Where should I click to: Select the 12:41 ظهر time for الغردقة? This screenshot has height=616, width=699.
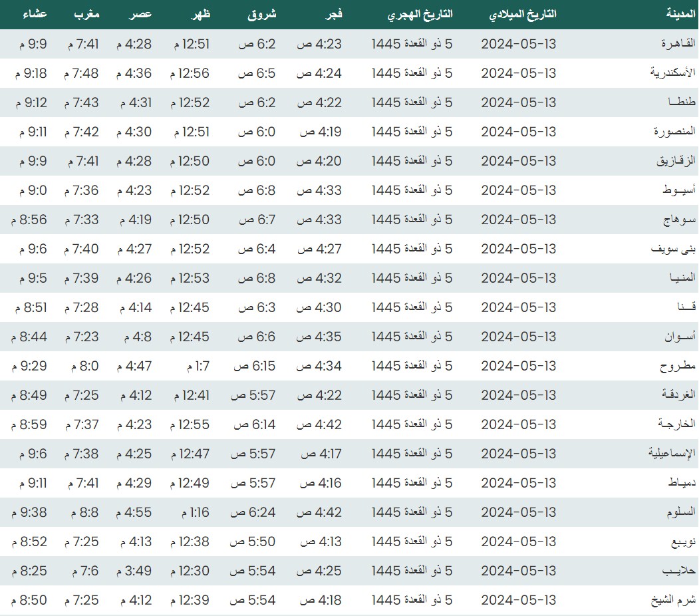pos(191,395)
